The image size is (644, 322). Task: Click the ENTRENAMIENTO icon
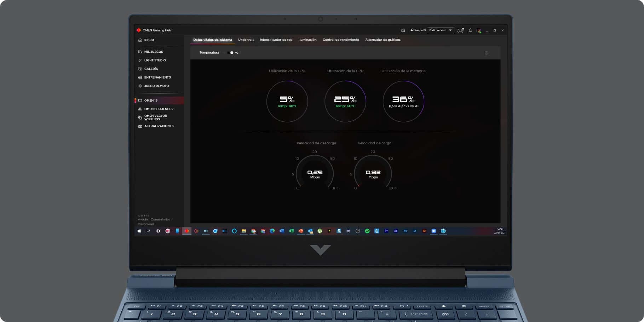pyautogui.click(x=140, y=77)
